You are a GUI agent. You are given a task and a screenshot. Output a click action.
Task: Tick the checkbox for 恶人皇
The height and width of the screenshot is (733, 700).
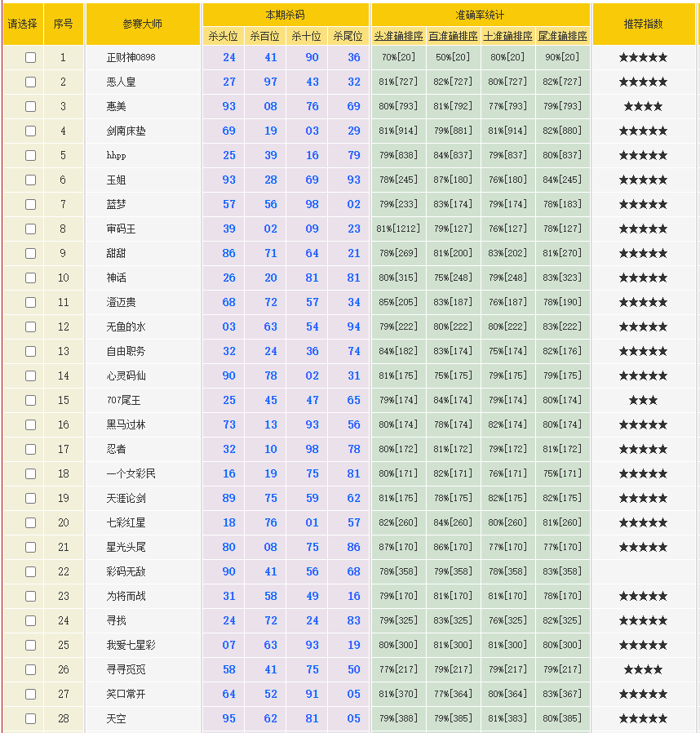coord(30,82)
